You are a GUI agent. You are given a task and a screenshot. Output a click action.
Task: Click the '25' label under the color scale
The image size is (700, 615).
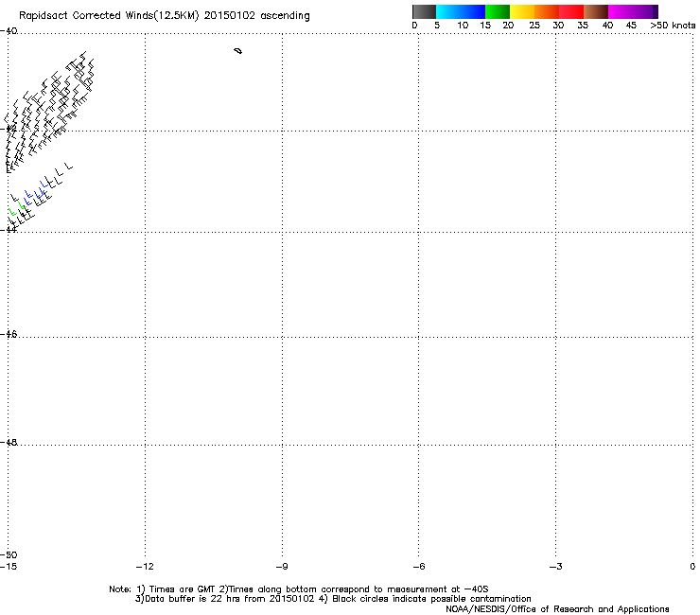534,26
